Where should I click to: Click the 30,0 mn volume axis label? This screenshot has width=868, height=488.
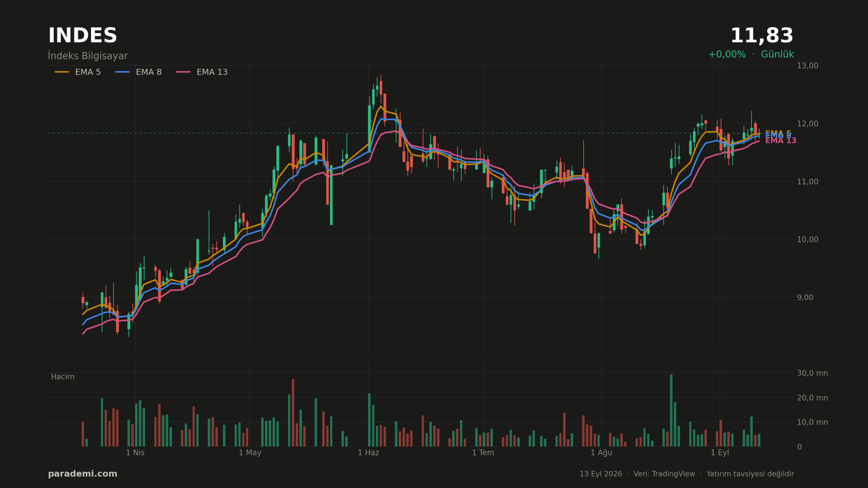[x=812, y=373]
